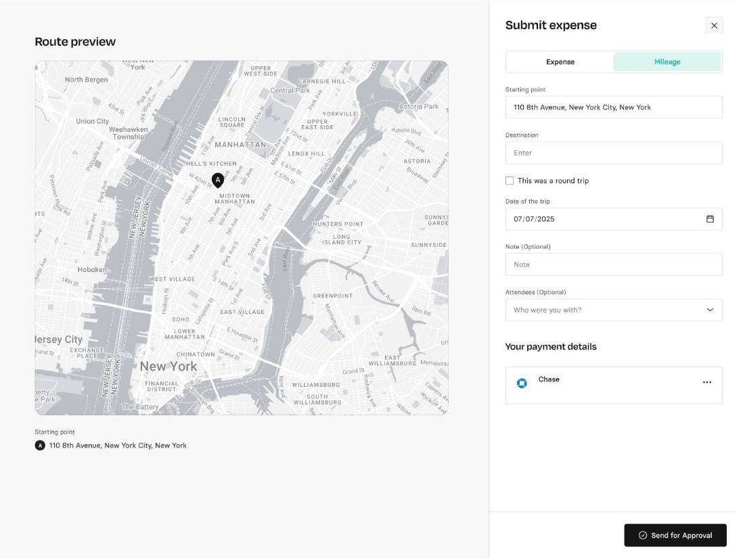The image size is (745, 560).
Task: Select the Mileage tab
Action: click(x=667, y=62)
